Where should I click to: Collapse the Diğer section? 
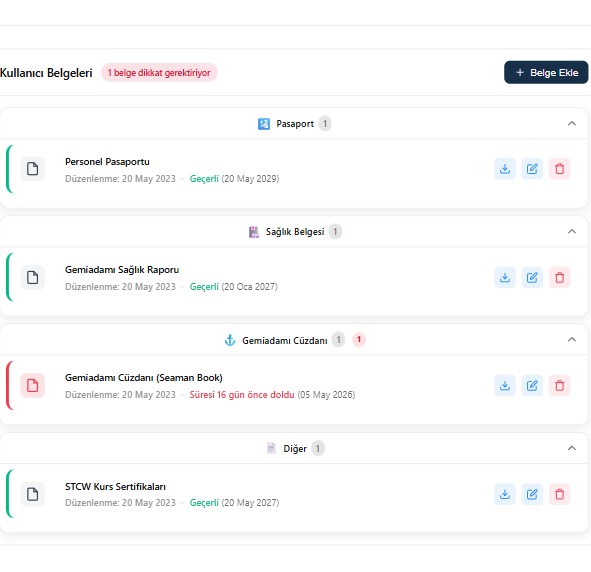(x=572, y=448)
